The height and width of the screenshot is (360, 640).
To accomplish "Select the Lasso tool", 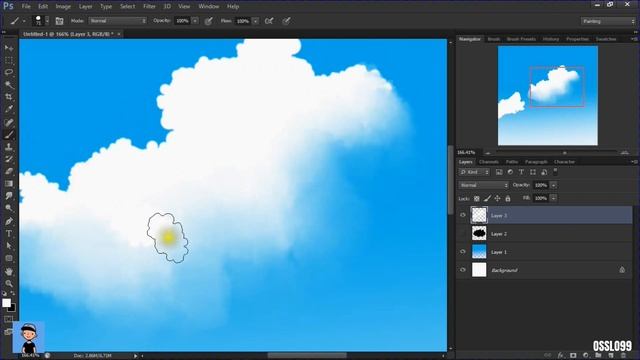I will pyautogui.click(x=9, y=72).
